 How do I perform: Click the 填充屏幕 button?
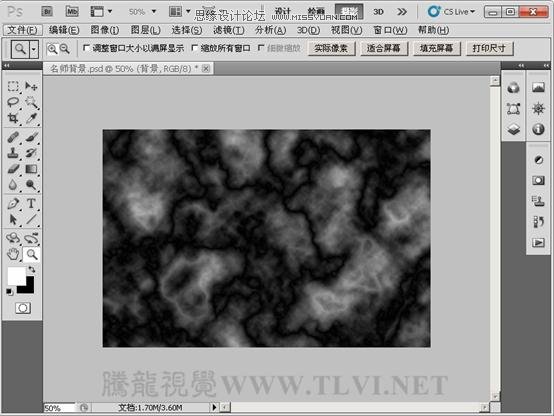pos(437,48)
